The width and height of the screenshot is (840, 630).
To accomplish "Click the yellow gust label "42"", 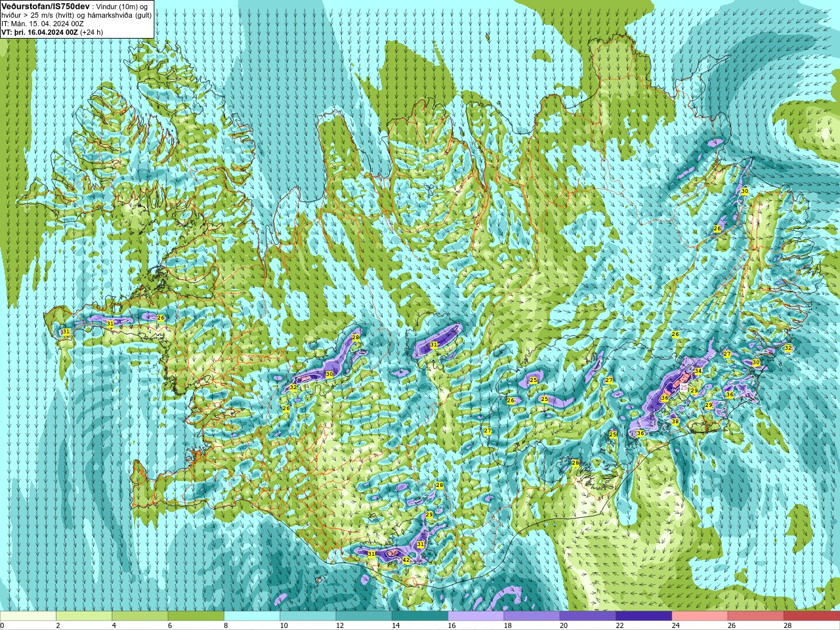I will click(406, 560).
